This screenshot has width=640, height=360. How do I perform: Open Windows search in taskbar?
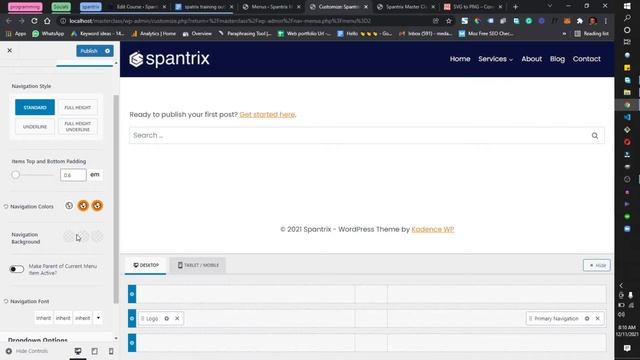point(627,18)
